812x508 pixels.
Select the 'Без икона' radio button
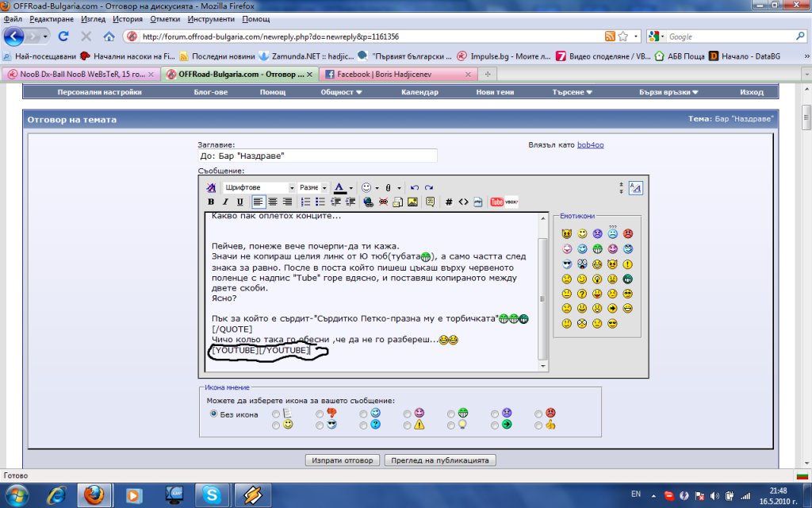(213, 414)
